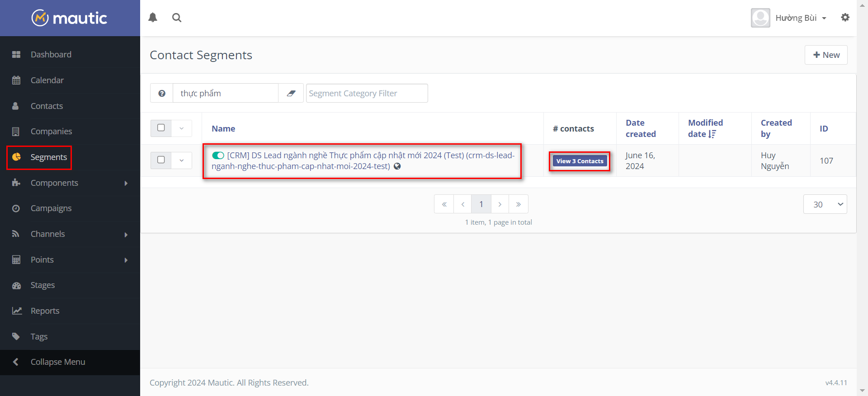
Task: Toggle the segment published switch off
Action: click(218, 156)
